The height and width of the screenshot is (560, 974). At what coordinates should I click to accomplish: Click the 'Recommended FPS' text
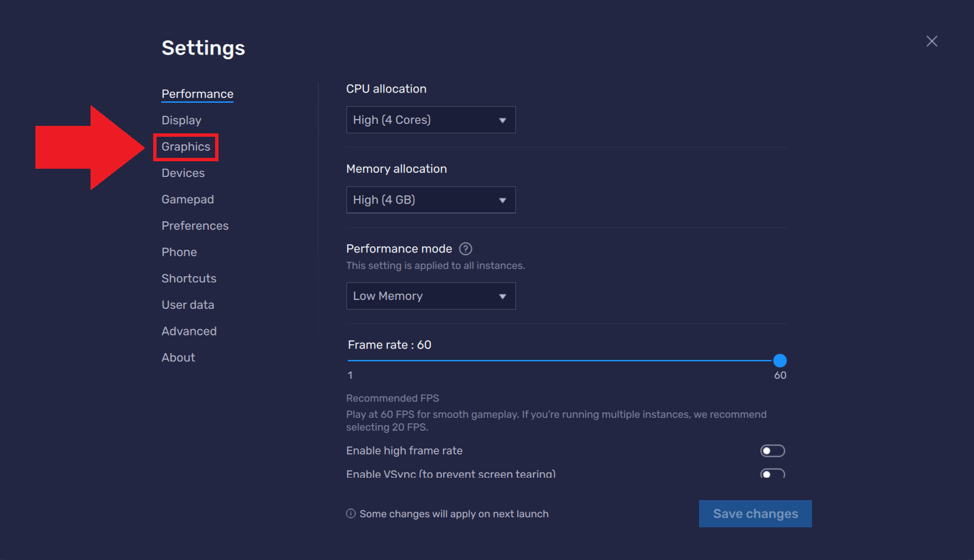click(x=393, y=398)
